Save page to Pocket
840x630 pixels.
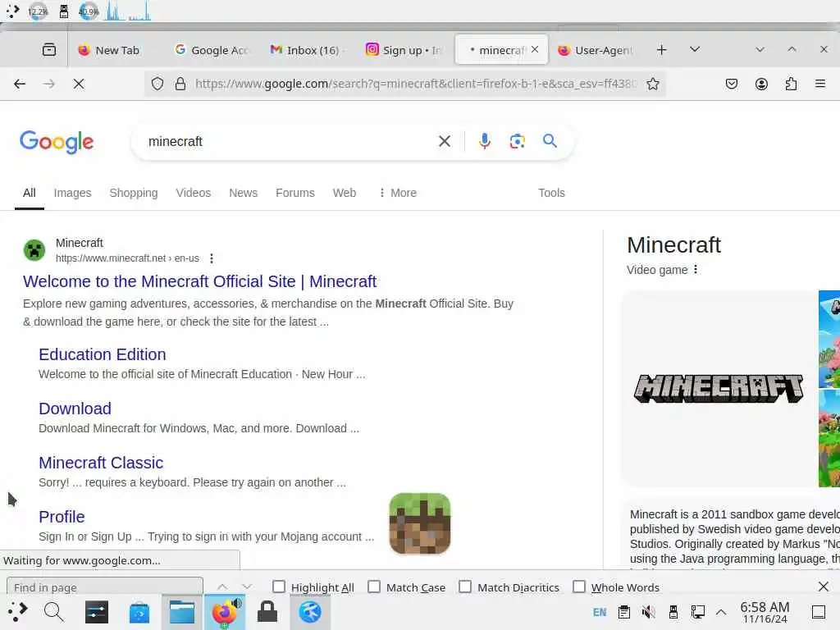pyautogui.click(x=731, y=84)
